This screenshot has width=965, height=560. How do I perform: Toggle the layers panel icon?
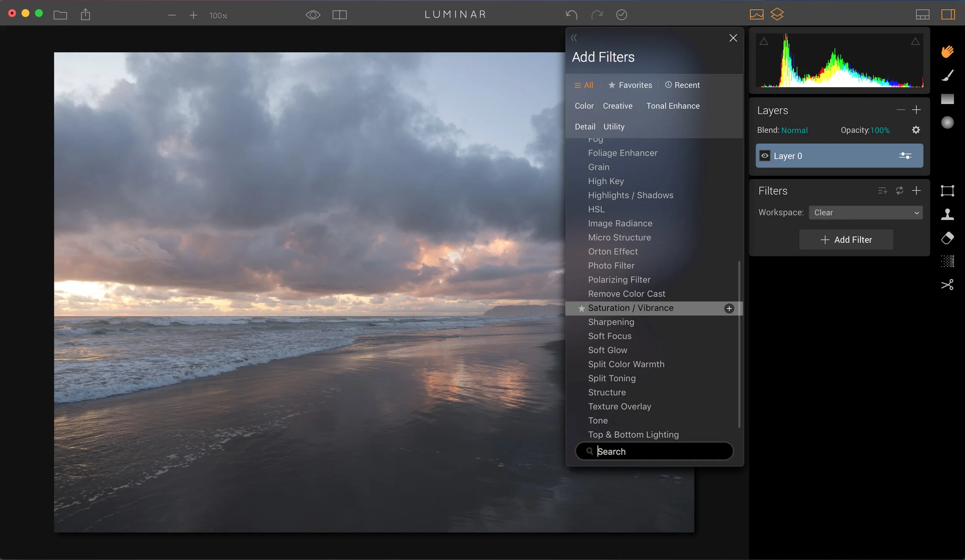(x=777, y=14)
